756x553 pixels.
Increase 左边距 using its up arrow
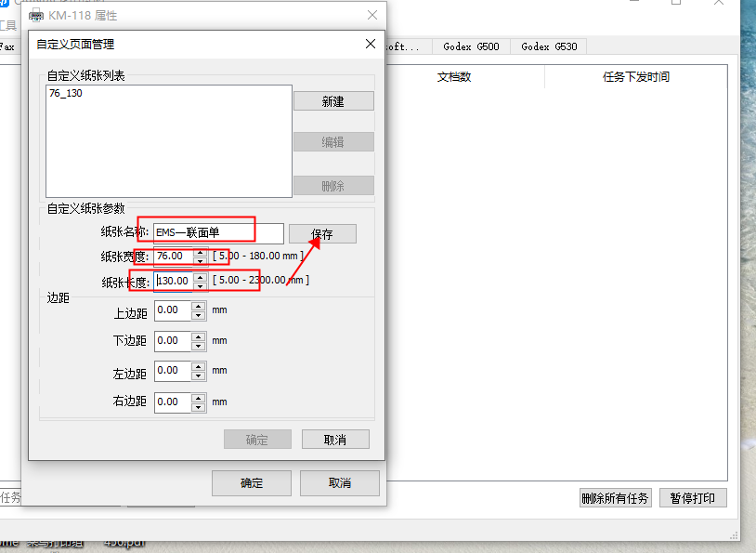click(x=198, y=365)
